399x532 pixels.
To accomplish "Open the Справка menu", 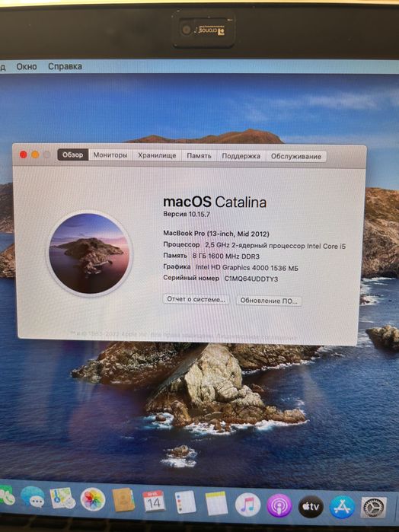I will coord(65,66).
